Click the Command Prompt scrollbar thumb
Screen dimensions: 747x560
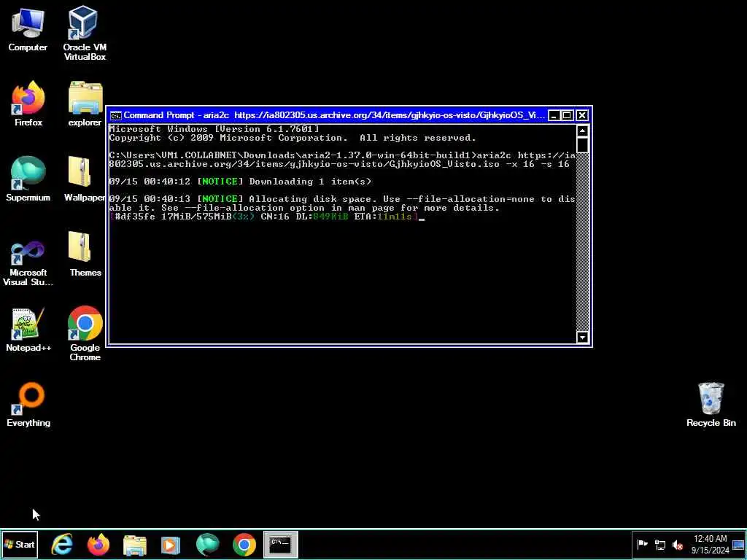[x=583, y=145]
